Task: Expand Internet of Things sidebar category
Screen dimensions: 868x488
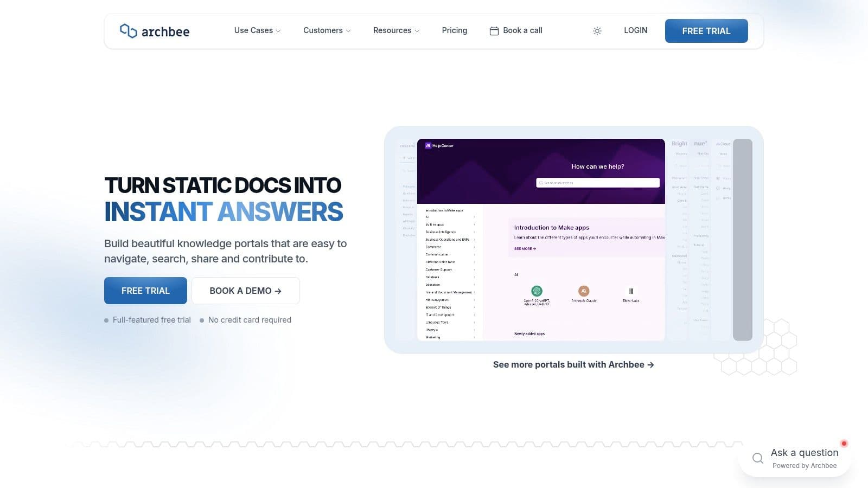Action: pyautogui.click(x=450, y=307)
